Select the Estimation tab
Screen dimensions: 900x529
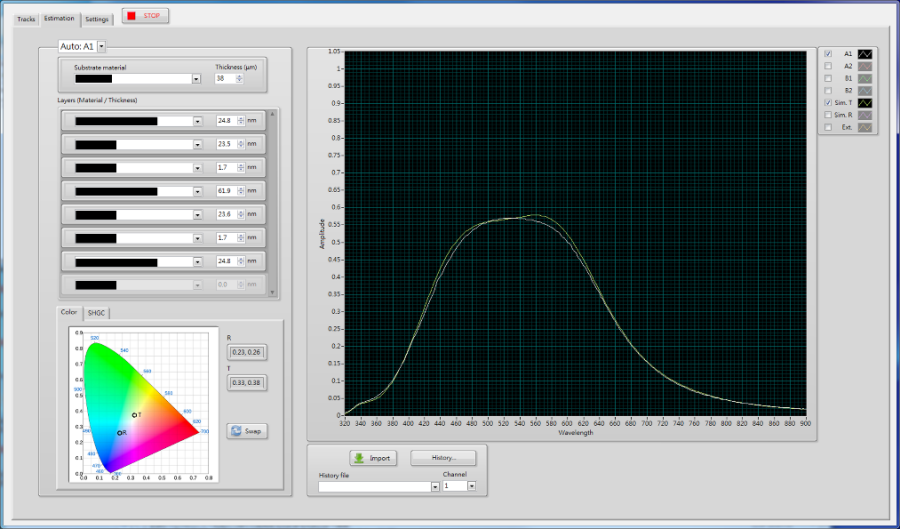(x=59, y=18)
